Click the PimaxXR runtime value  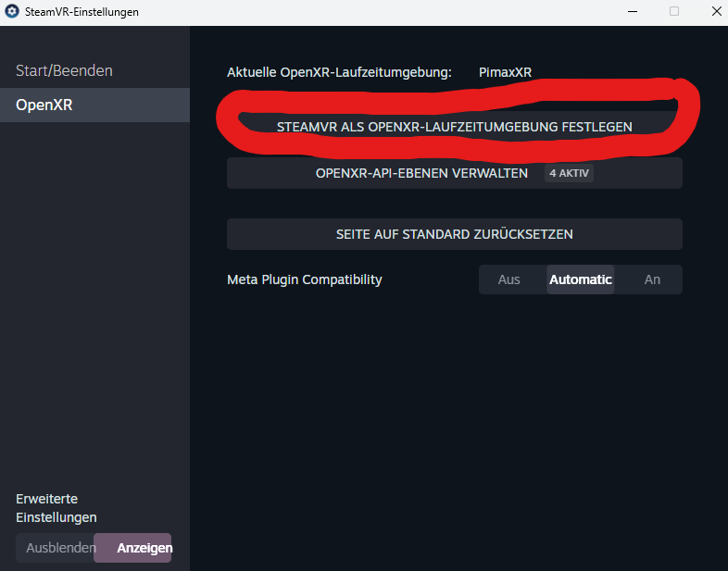[505, 72]
